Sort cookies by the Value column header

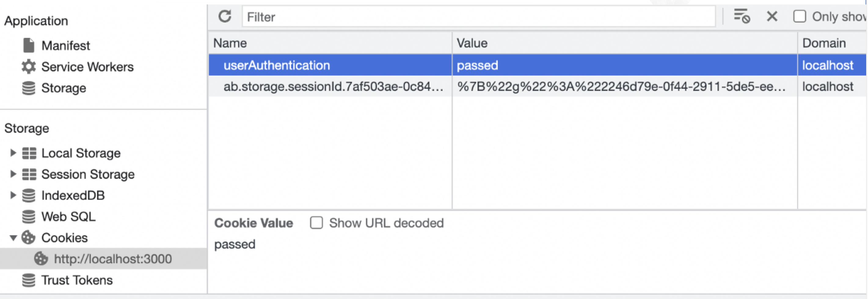point(472,43)
